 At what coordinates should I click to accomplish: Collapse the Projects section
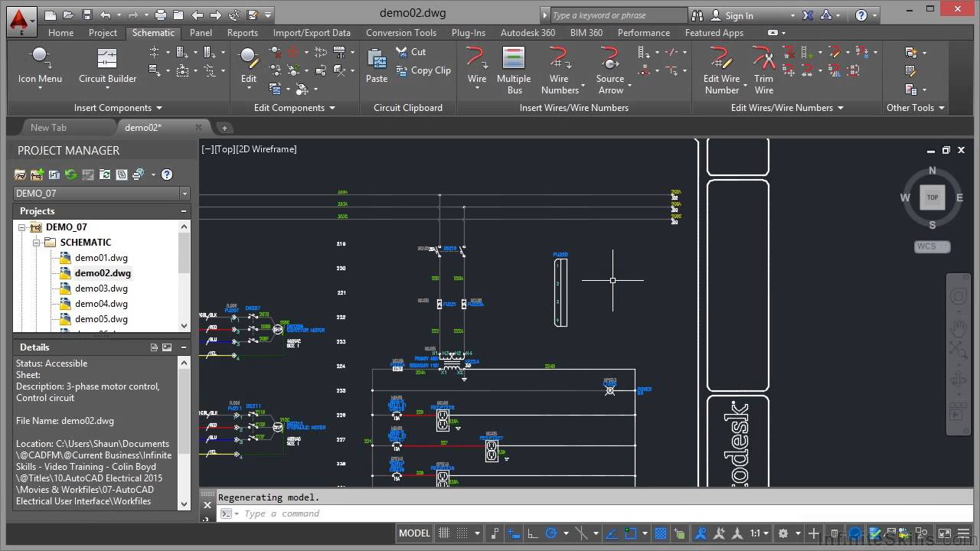[x=184, y=211]
